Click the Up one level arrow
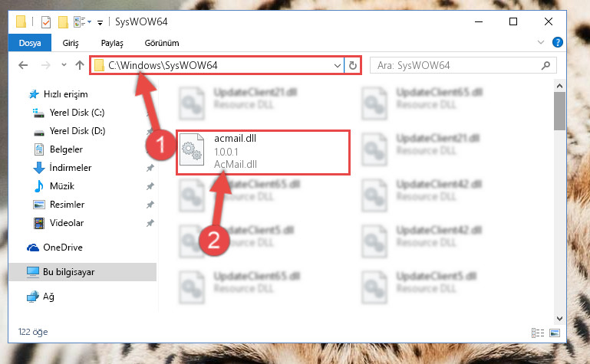This screenshot has width=590, height=364. 79,65
